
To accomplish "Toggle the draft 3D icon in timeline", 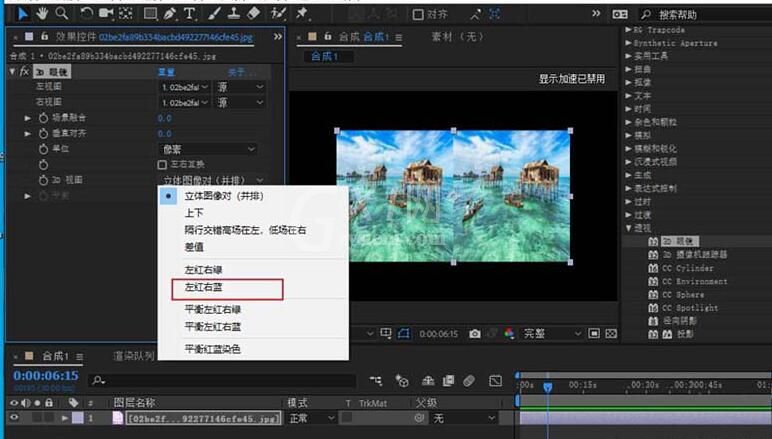I will 402,380.
